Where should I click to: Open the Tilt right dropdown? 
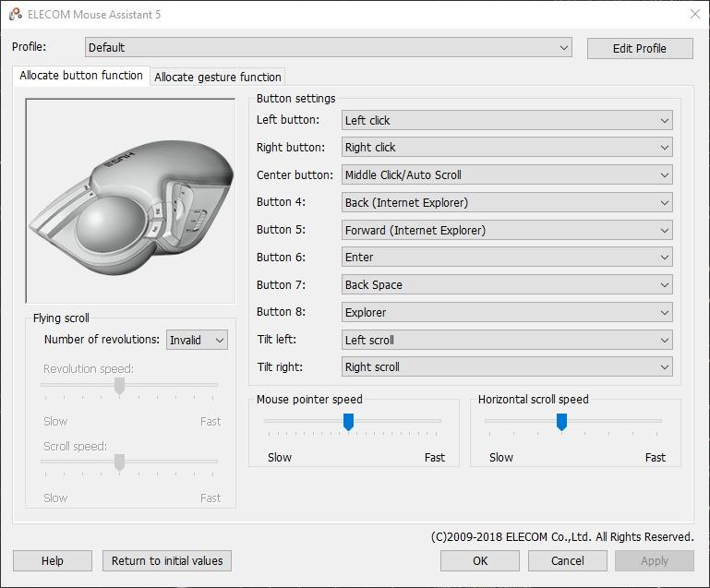click(507, 366)
